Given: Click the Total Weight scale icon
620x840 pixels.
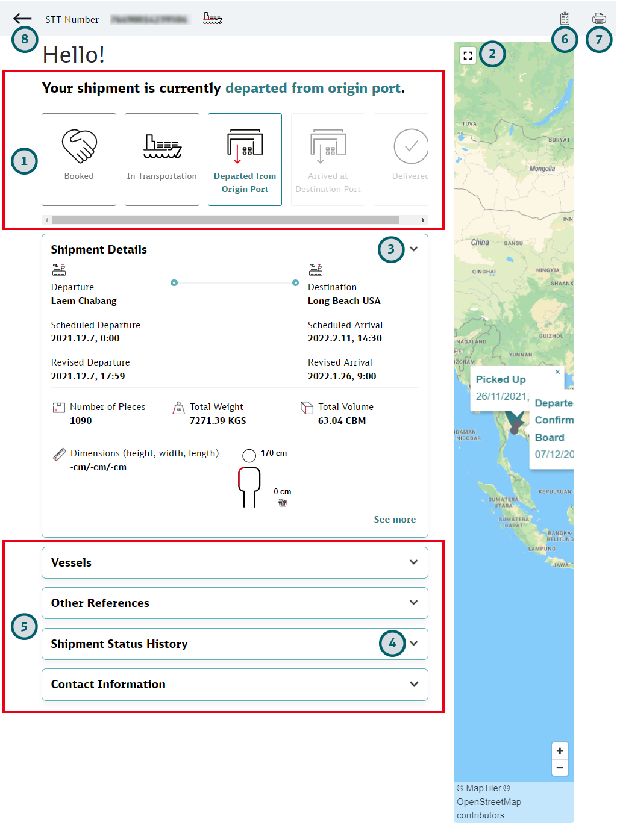Looking at the screenshot, I should 178,408.
